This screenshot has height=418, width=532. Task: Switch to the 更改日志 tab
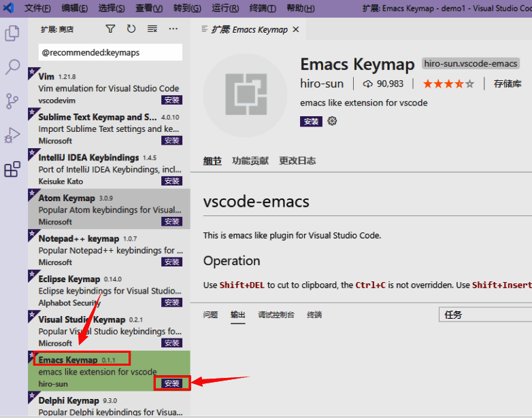297,160
